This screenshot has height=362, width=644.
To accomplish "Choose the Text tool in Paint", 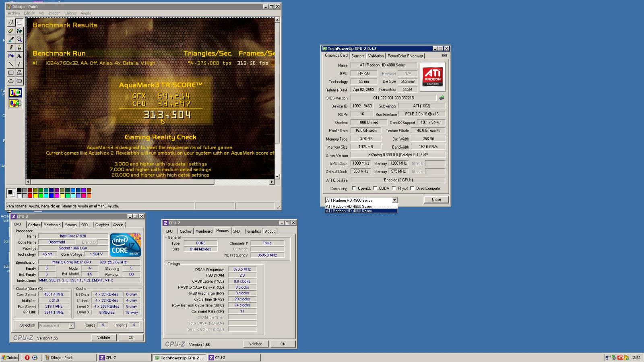I will pos(19,56).
